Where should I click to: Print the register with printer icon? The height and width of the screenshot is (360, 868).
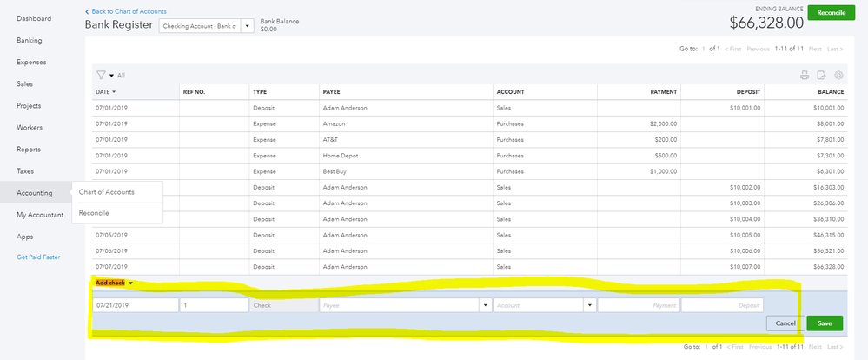pos(805,76)
